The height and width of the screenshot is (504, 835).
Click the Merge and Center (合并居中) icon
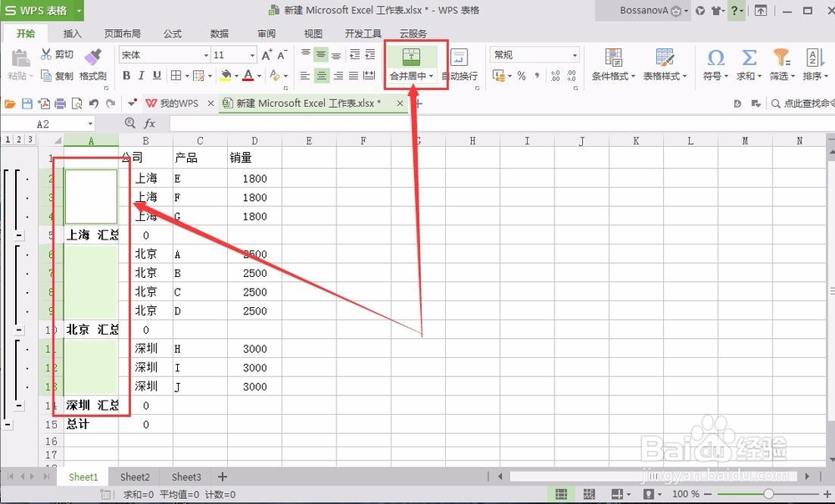(411, 57)
